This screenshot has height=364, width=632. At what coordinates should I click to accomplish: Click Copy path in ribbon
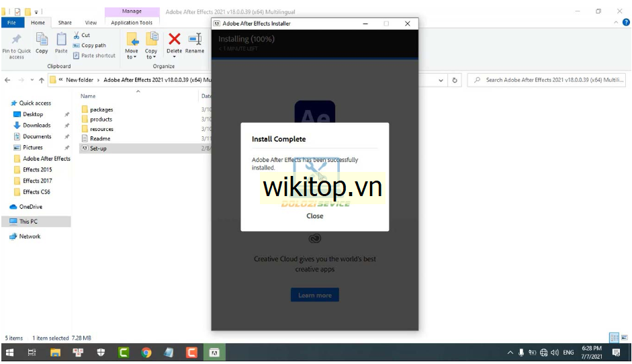(x=89, y=45)
